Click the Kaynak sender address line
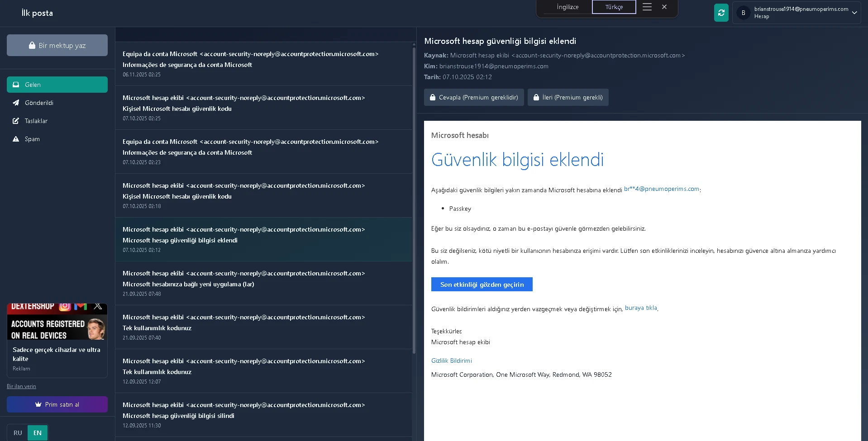This screenshot has width=868, height=441. (x=554, y=55)
